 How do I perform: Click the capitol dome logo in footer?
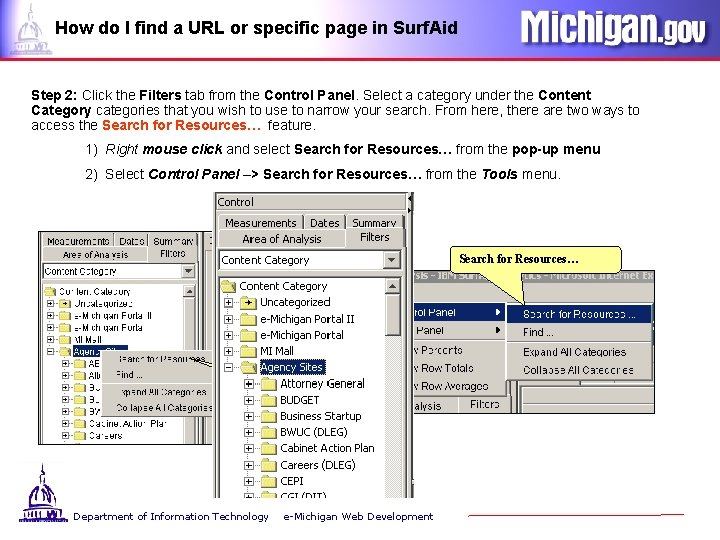click(43, 494)
